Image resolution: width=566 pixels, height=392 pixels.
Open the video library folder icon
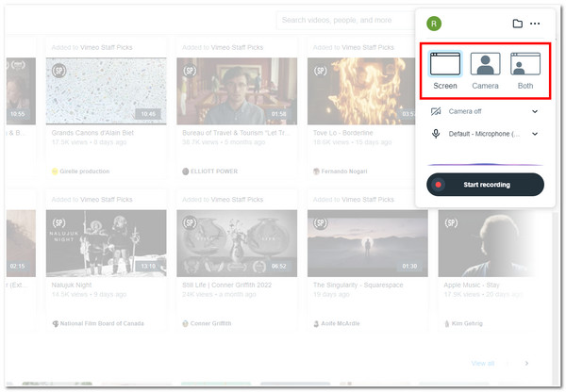pyautogui.click(x=518, y=24)
